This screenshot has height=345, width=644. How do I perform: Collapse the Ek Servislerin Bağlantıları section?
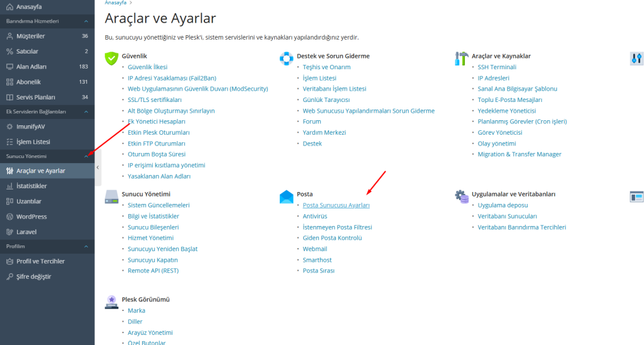86,112
